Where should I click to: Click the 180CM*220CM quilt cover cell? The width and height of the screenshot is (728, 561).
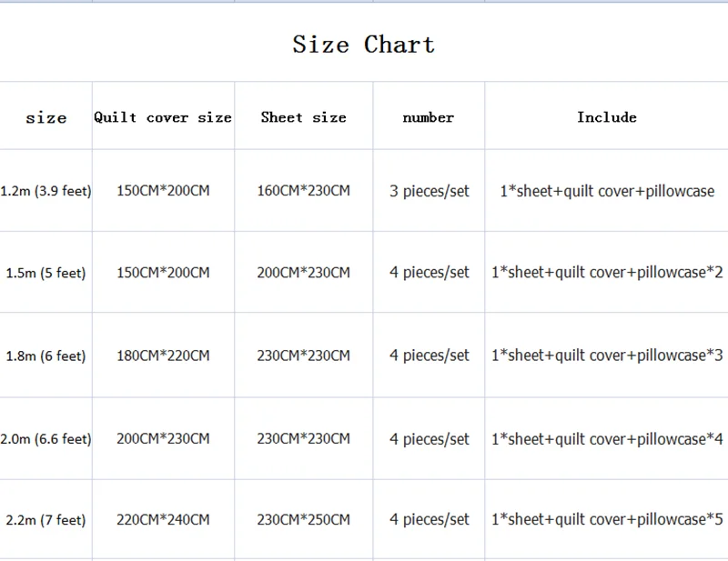pyautogui.click(x=163, y=356)
